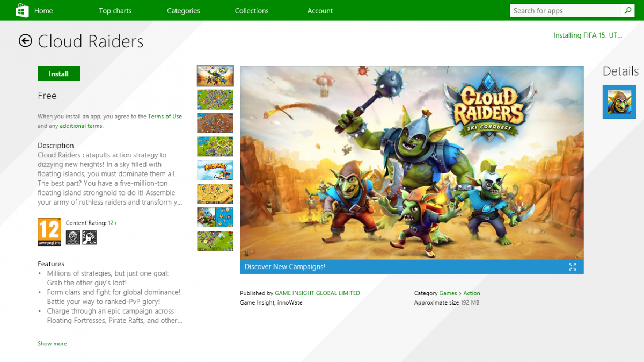Click the violence content descriptor icon

coord(89,237)
